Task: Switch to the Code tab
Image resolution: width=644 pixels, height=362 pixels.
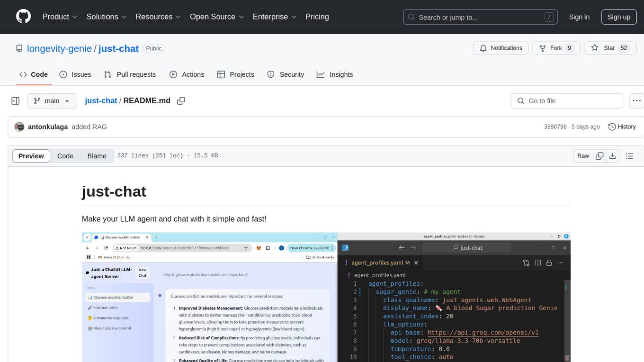Action: tap(34, 74)
